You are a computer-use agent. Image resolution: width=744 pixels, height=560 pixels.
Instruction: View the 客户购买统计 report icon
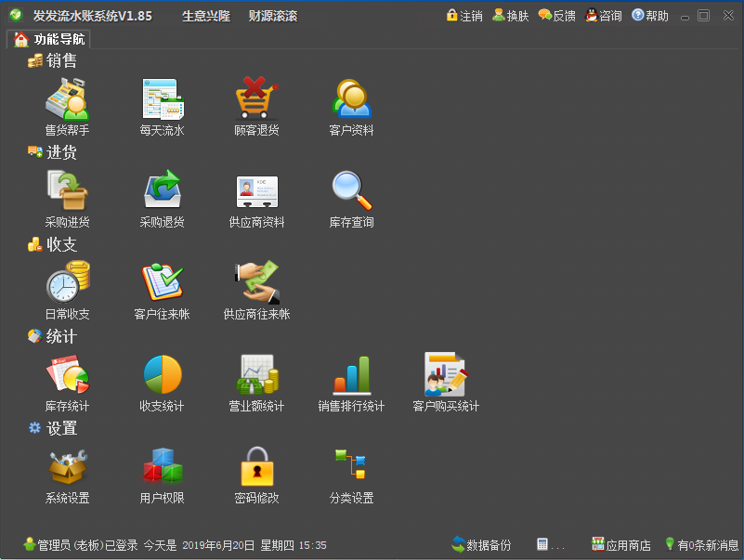click(x=446, y=374)
